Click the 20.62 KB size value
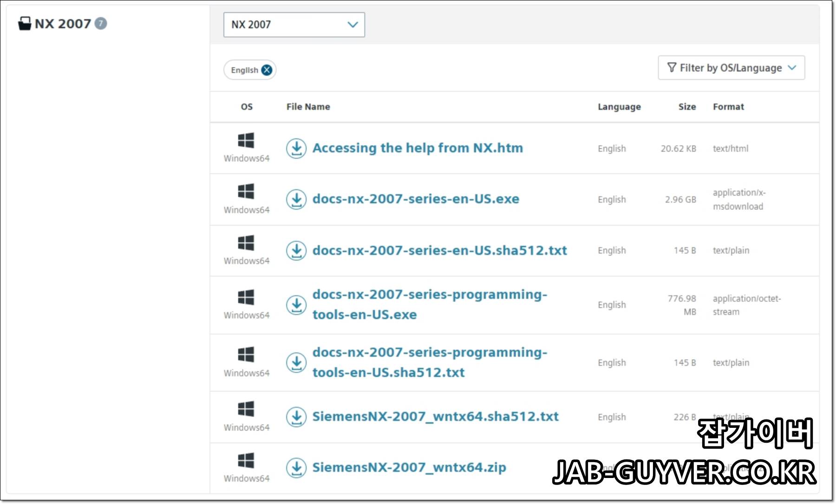 (678, 149)
